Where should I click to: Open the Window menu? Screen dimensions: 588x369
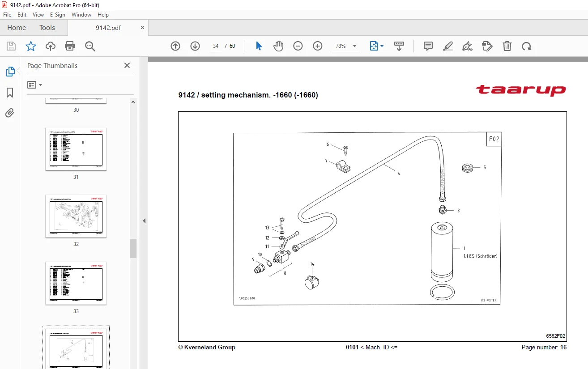[x=81, y=15]
